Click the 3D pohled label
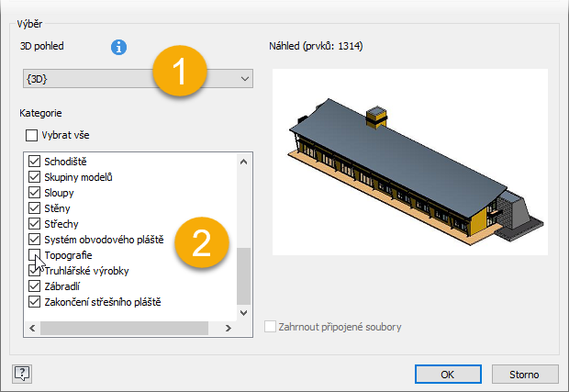The height and width of the screenshot is (392, 569). [x=41, y=46]
